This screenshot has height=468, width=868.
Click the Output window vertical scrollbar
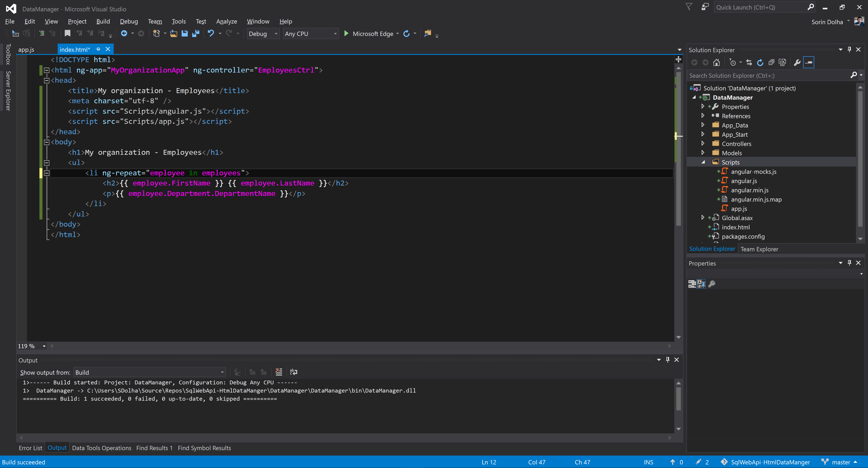click(x=678, y=399)
